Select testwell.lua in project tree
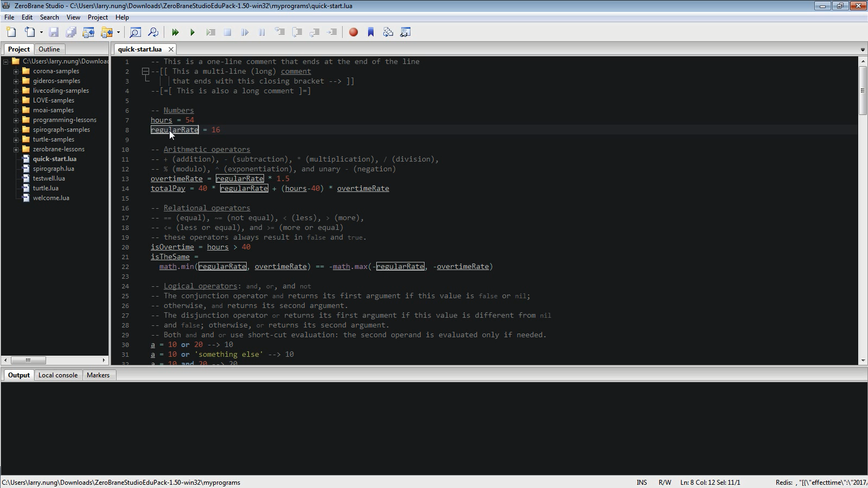This screenshot has width=868, height=488. tap(49, 178)
